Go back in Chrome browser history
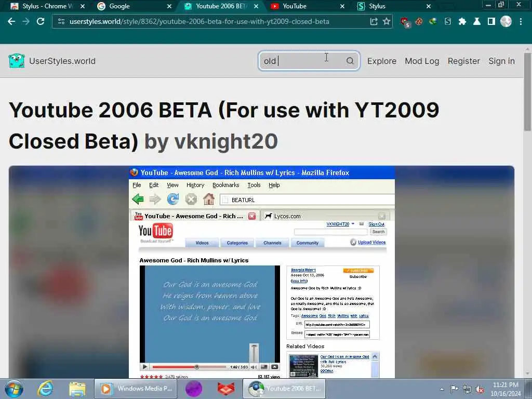The height and width of the screenshot is (399, 532). pos(11,21)
